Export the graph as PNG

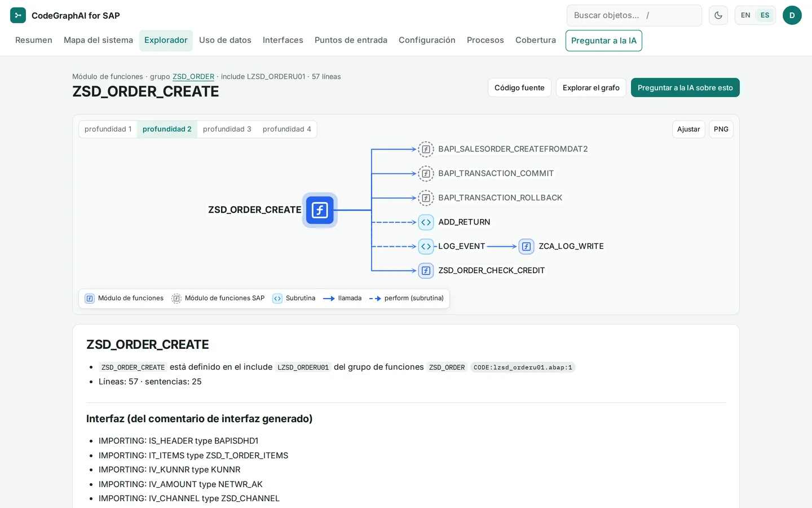click(721, 129)
